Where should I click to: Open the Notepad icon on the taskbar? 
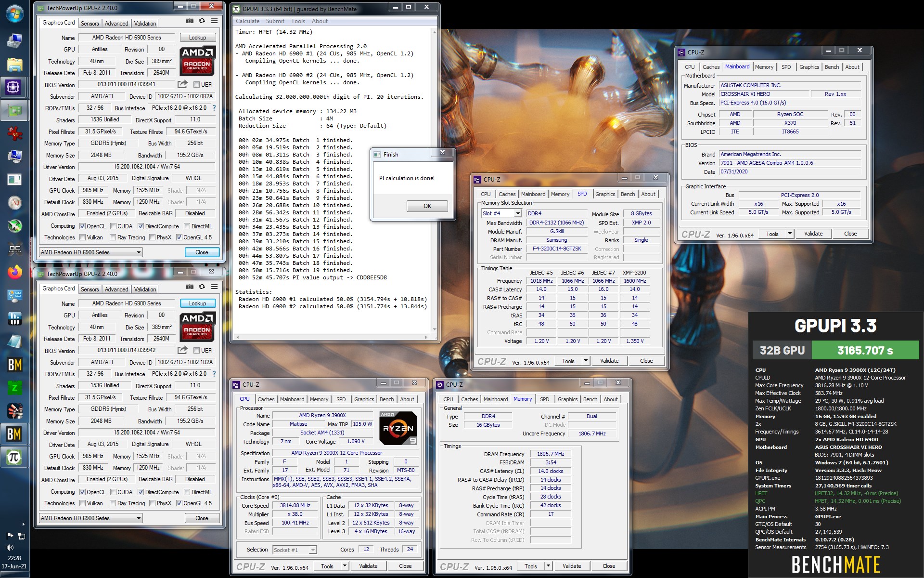[14, 342]
